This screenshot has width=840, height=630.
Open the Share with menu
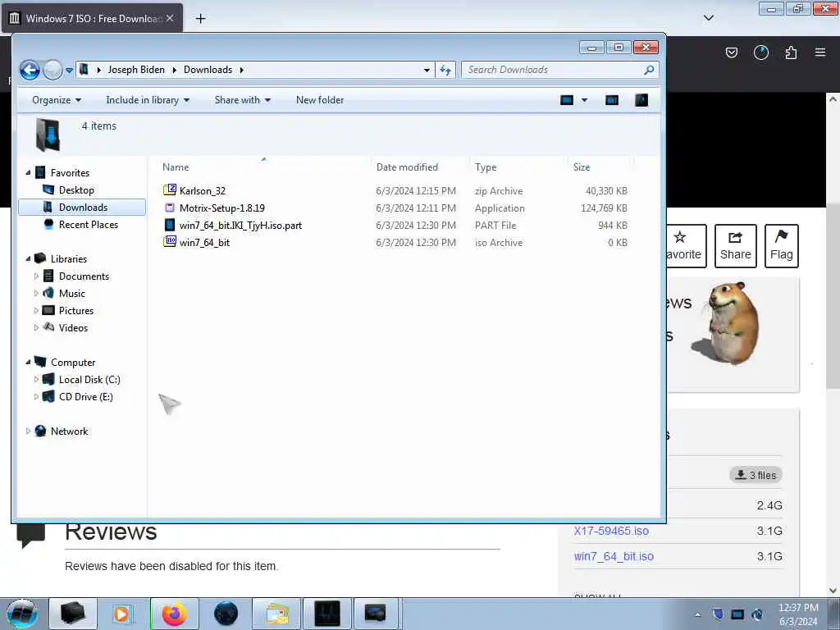(x=242, y=100)
